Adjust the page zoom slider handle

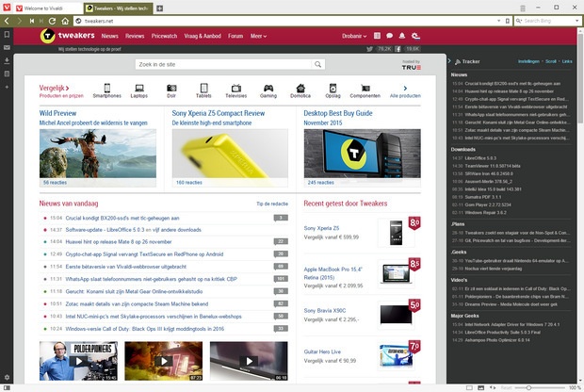(528, 388)
